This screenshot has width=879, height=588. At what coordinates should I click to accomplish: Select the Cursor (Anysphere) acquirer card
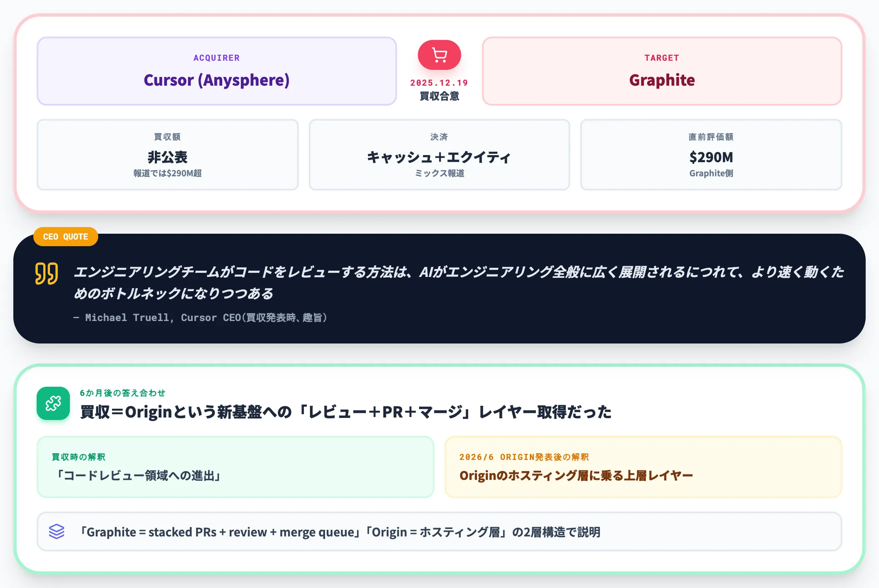217,71
